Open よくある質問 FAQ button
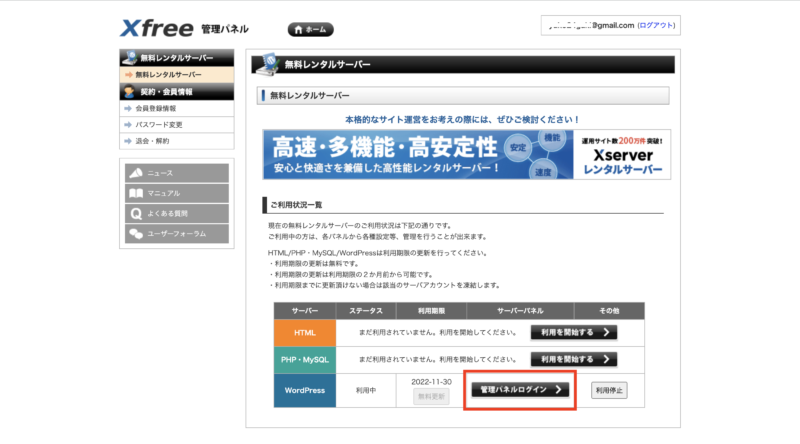Screen dimensions: 800x444 click(177, 213)
